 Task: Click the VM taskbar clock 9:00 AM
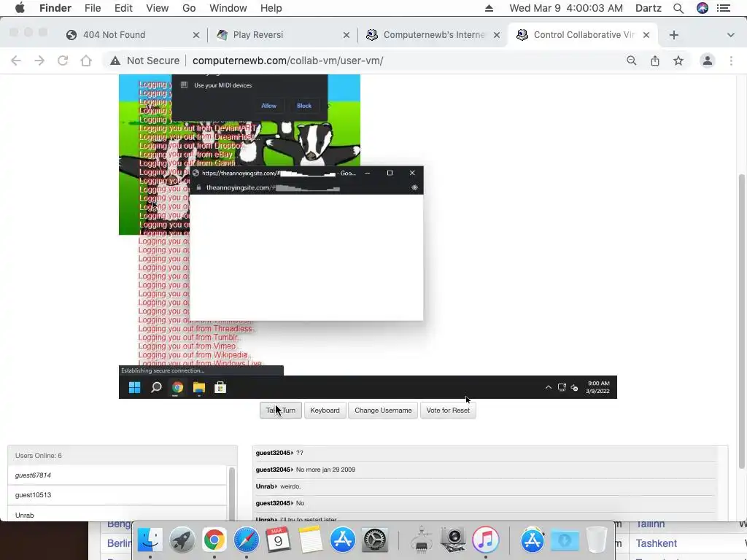(x=598, y=387)
